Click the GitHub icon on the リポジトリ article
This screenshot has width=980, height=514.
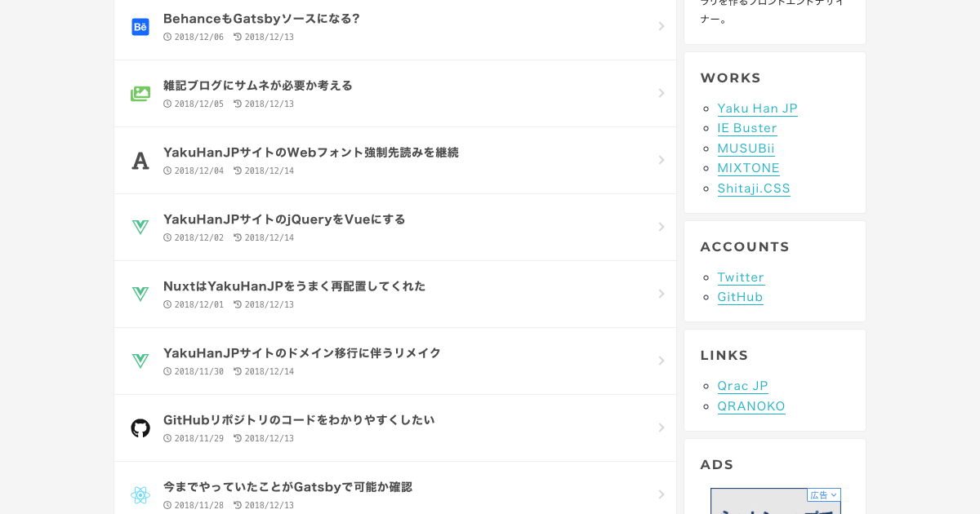[140, 428]
